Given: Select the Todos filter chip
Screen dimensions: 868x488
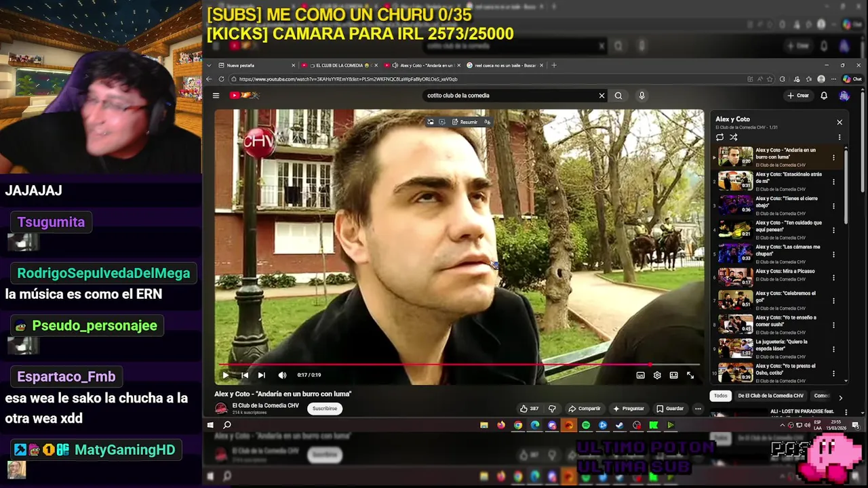Looking at the screenshot, I should click(x=721, y=396).
